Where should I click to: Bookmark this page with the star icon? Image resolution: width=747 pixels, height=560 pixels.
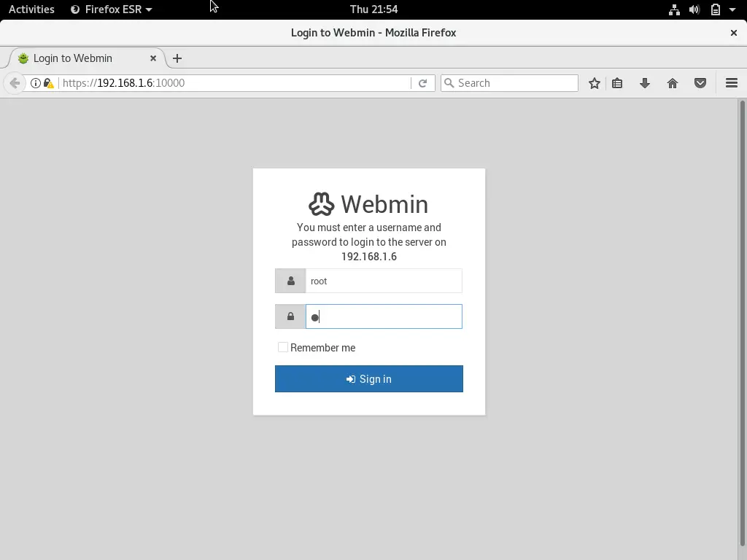pyautogui.click(x=594, y=83)
